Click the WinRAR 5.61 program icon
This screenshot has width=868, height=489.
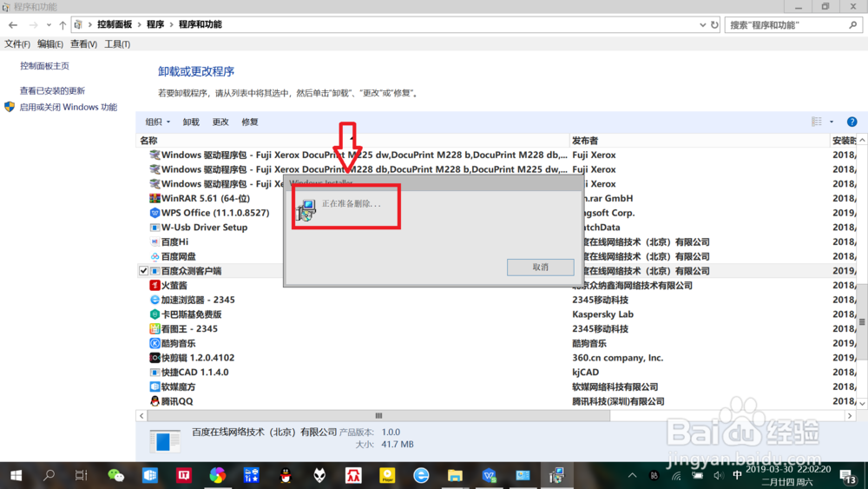point(155,198)
